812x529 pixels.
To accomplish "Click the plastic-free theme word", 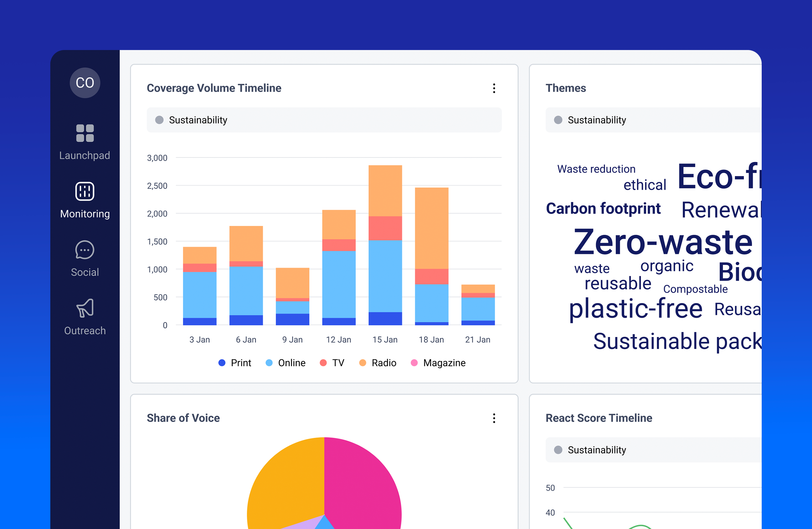I will click(636, 309).
